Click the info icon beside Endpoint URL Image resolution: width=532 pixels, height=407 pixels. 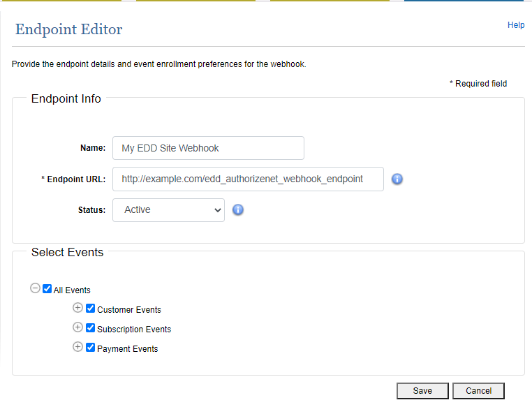point(397,179)
